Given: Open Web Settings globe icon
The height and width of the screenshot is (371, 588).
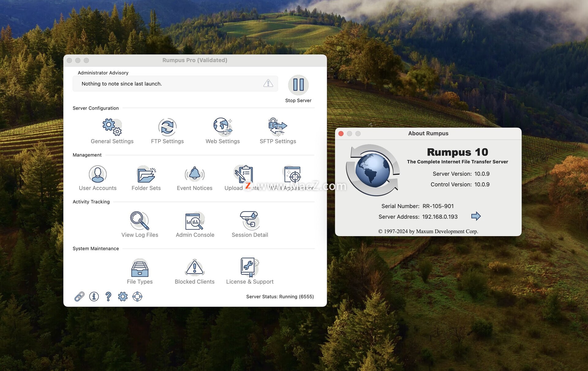Looking at the screenshot, I should 223,127.
